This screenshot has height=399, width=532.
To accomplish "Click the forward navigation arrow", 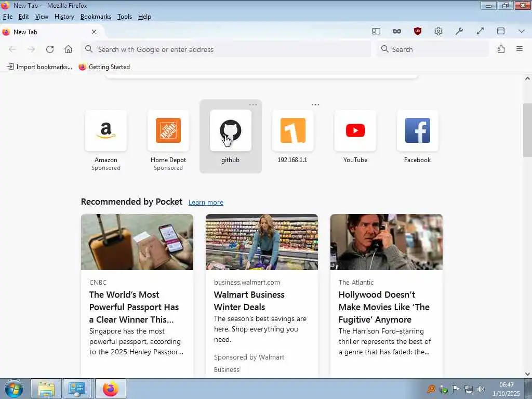I will tap(31, 49).
